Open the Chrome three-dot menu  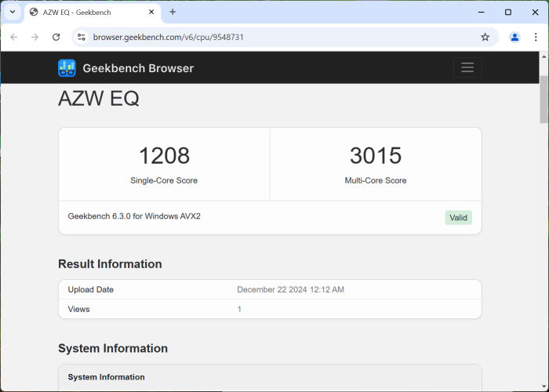(536, 37)
